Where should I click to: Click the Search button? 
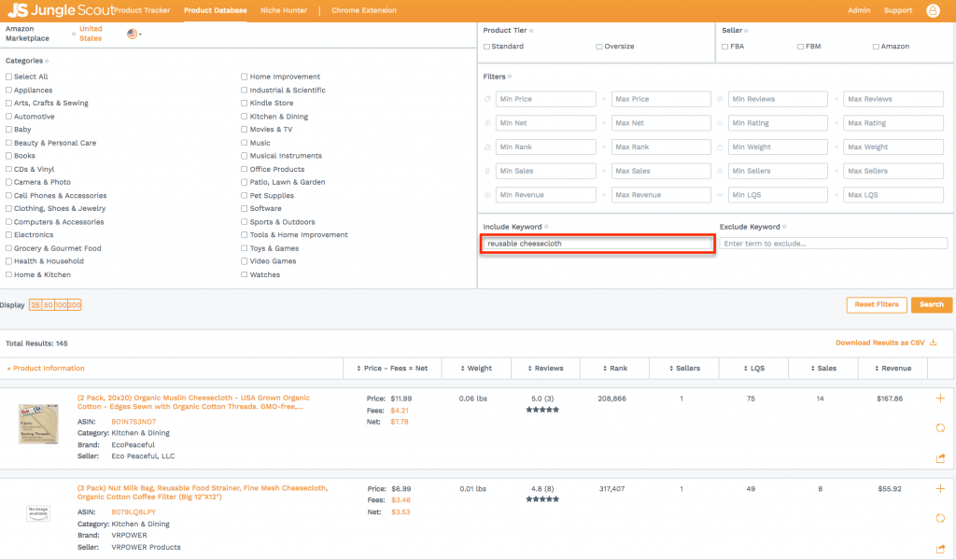(931, 304)
